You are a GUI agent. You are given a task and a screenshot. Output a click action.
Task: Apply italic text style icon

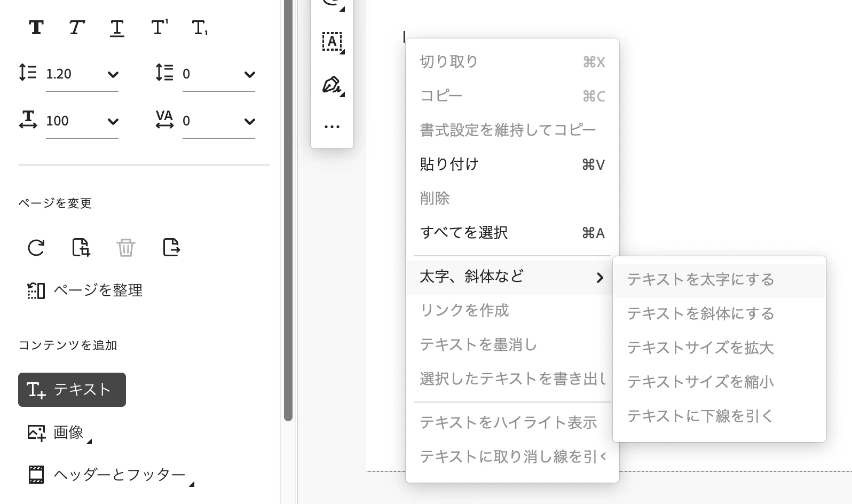tap(77, 27)
